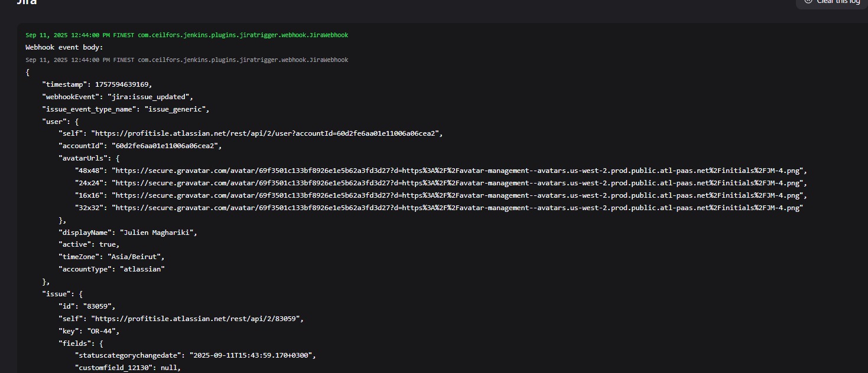Click the "timestamp": 1757594639169 line

97,85
